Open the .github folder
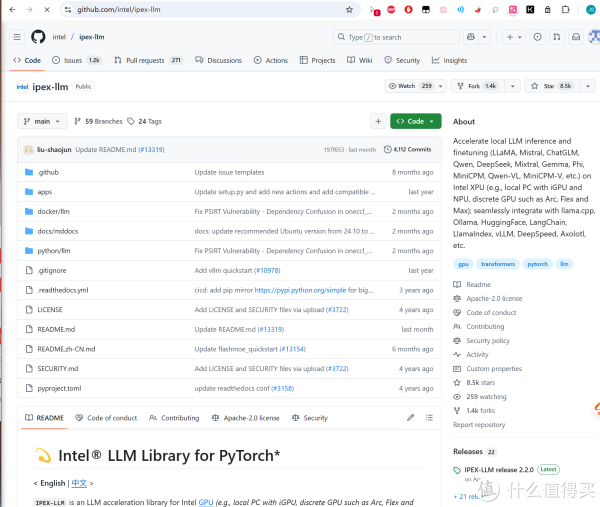The image size is (600, 507). [48, 172]
